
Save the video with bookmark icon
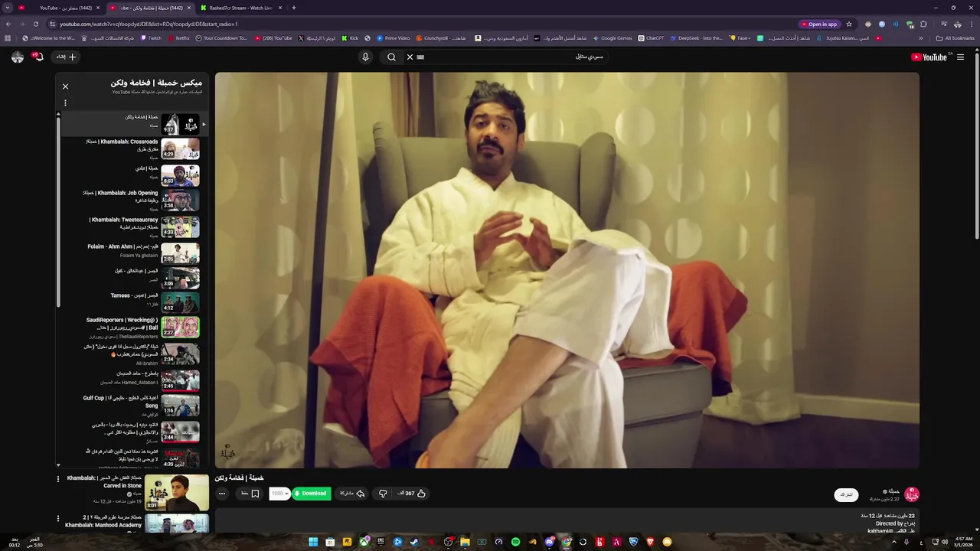coord(250,494)
